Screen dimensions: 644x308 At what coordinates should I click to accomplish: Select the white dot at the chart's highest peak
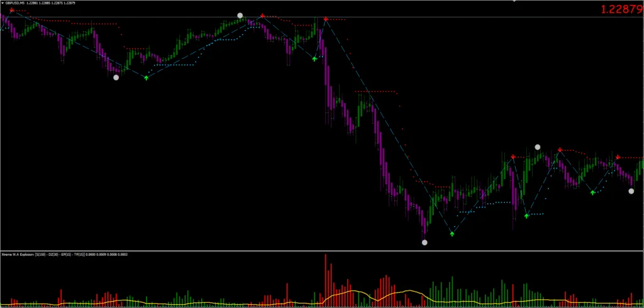(x=240, y=16)
